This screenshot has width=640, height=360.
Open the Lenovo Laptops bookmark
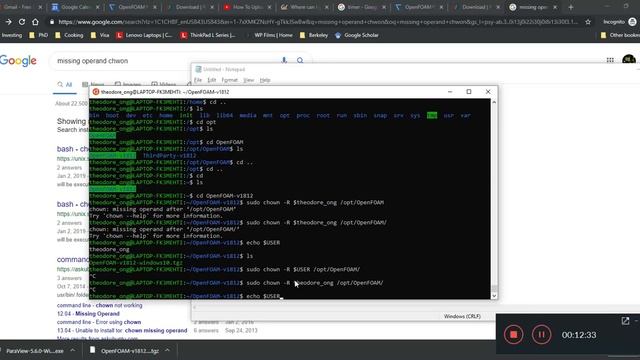click(x=144, y=36)
